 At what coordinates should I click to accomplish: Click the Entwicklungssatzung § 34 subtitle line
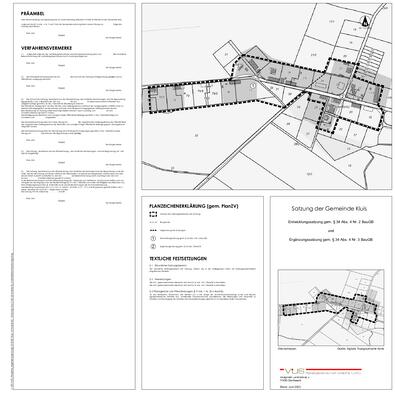coord(330,222)
